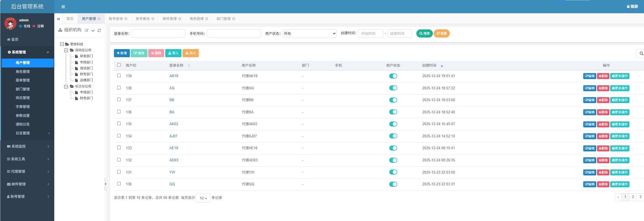Click the 登录名称 input field
This screenshot has width=644, height=221.
pyautogui.click(x=158, y=33)
